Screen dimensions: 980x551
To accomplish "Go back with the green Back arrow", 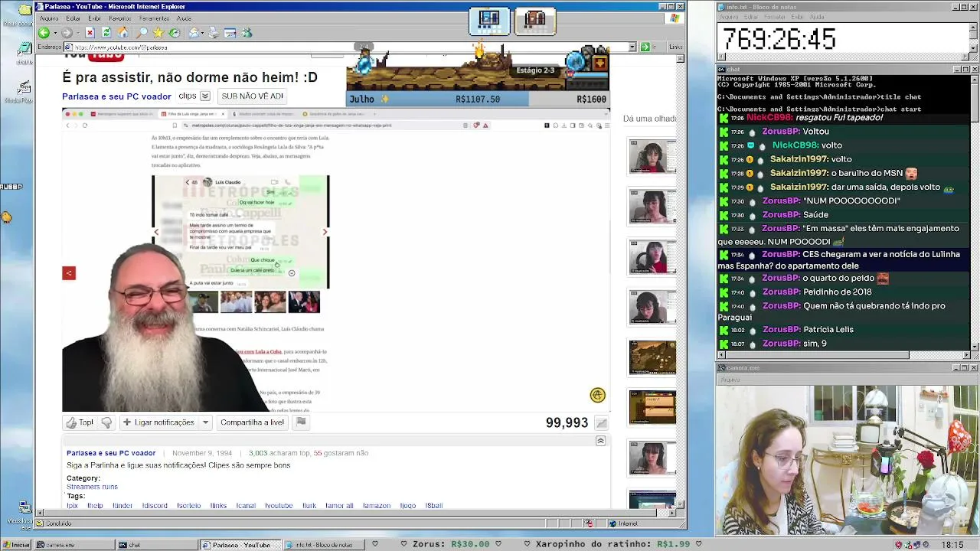I will pyautogui.click(x=44, y=33).
